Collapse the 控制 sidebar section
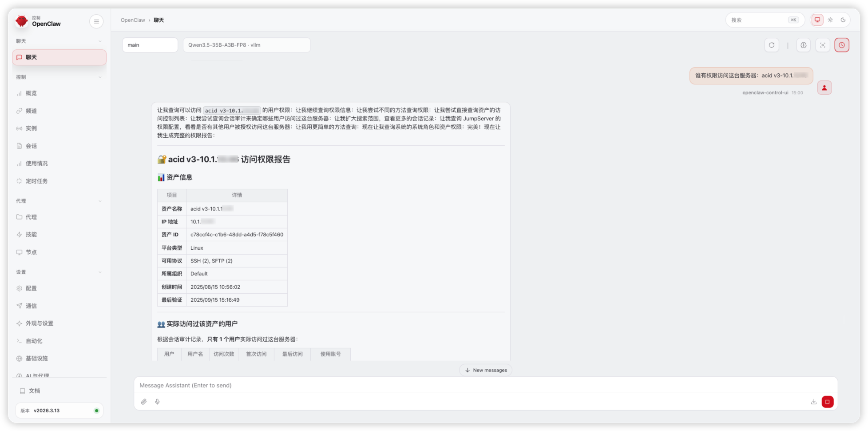This screenshot has width=868, height=431. [100, 77]
